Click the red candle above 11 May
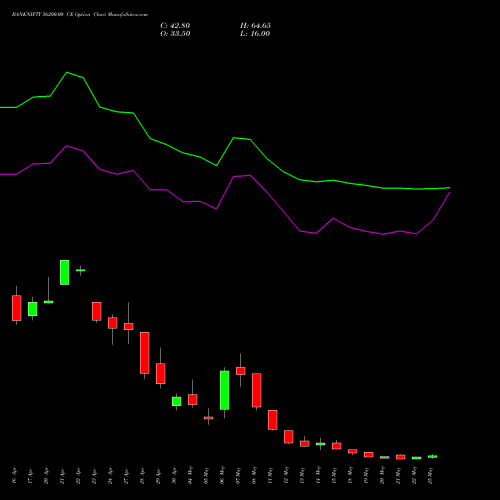 [x=273, y=420]
